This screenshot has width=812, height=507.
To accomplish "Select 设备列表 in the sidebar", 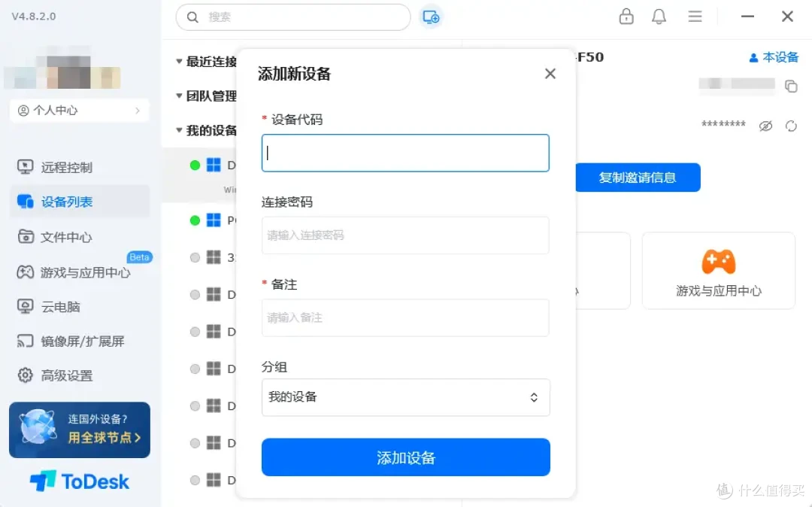I will point(79,202).
